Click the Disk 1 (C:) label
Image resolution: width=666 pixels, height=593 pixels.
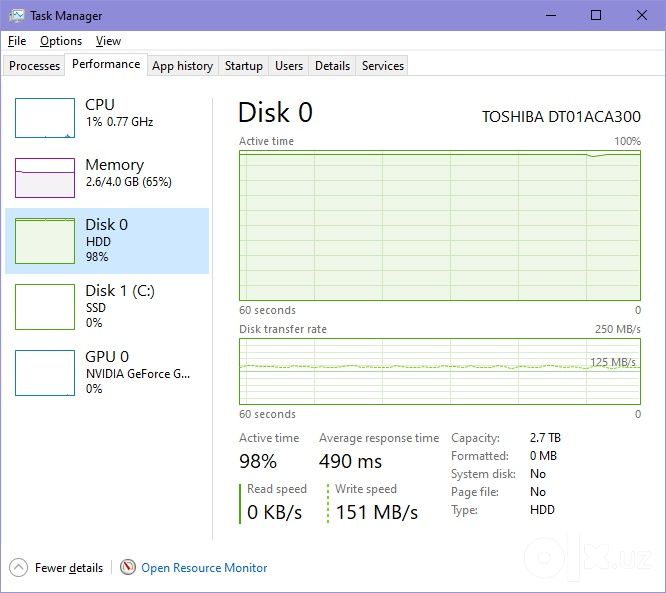(120, 291)
